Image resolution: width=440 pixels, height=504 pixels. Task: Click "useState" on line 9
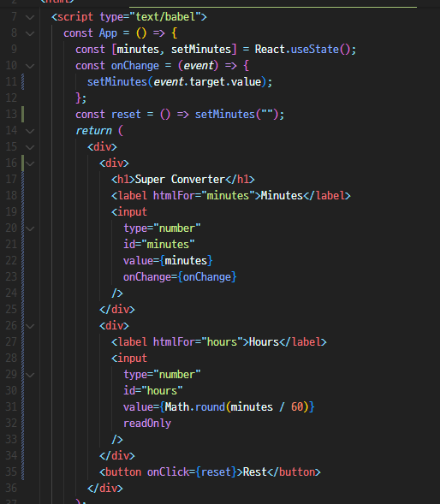point(315,49)
